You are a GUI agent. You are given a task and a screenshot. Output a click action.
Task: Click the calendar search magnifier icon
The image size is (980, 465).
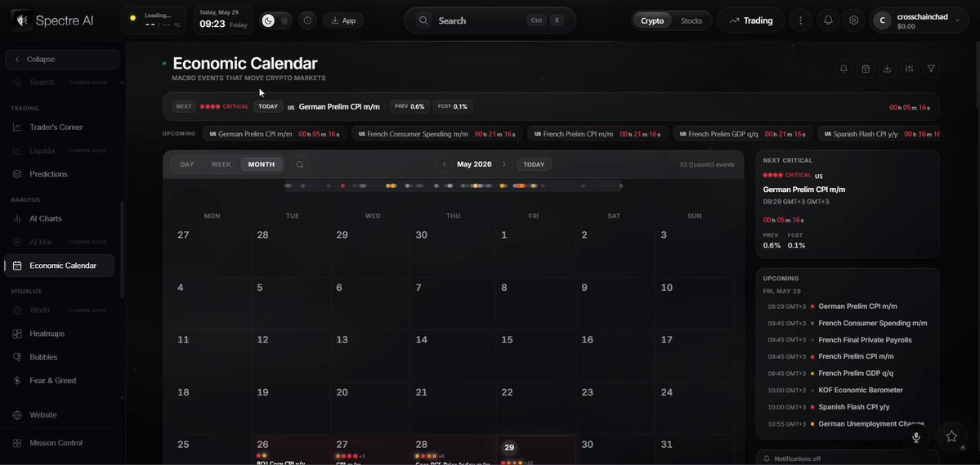pos(300,164)
